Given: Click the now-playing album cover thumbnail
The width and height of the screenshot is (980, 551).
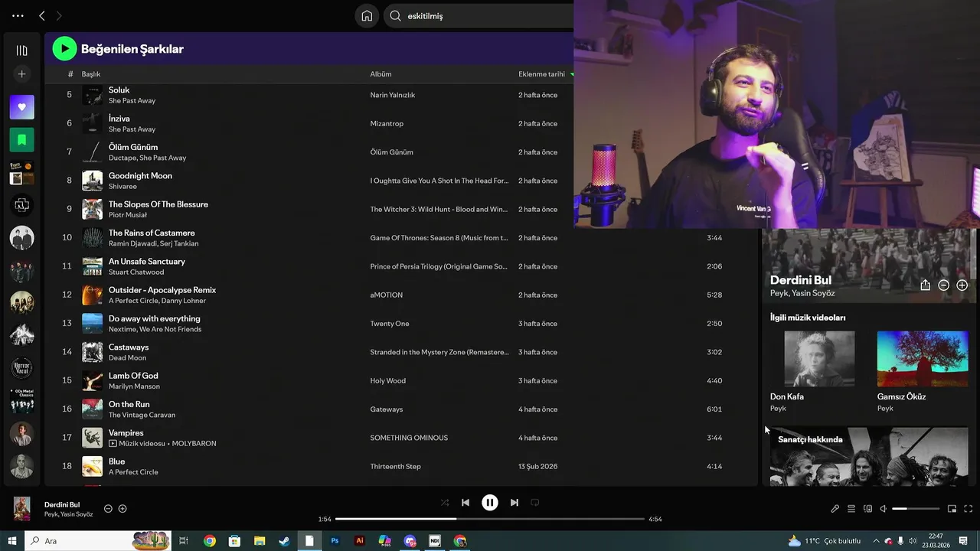Looking at the screenshot, I should (x=22, y=509).
